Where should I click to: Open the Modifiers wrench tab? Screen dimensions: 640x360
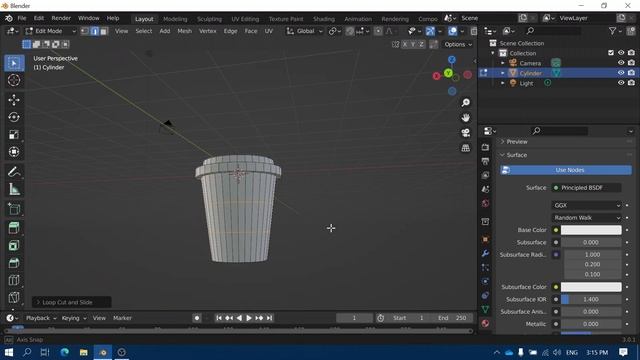[x=485, y=253]
